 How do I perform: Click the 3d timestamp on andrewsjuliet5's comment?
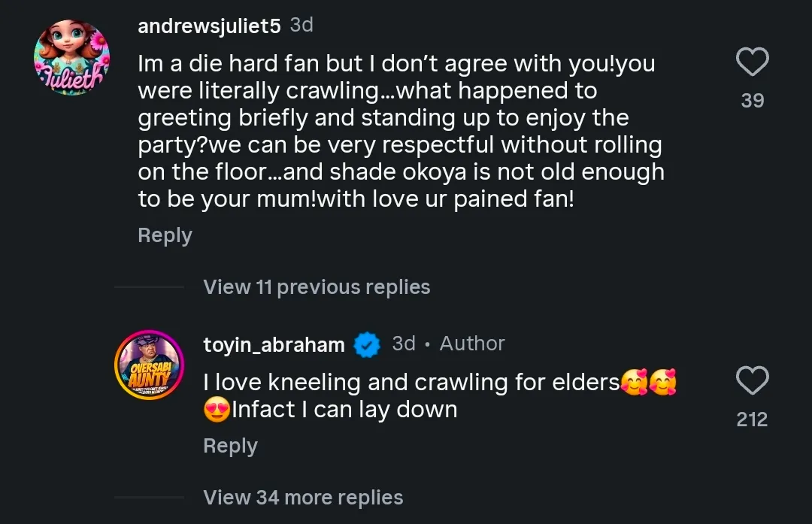[x=301, y=25]
